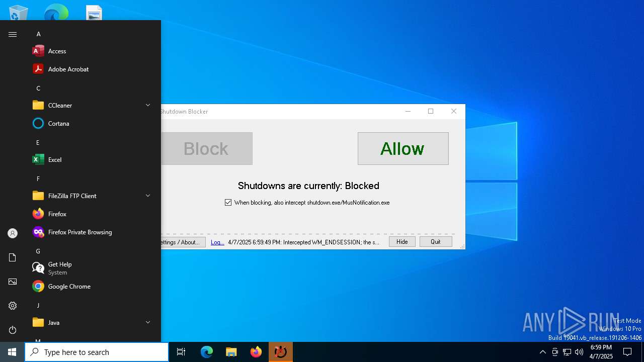
Task: Click the Windows Start button
Action: [12, 352]
